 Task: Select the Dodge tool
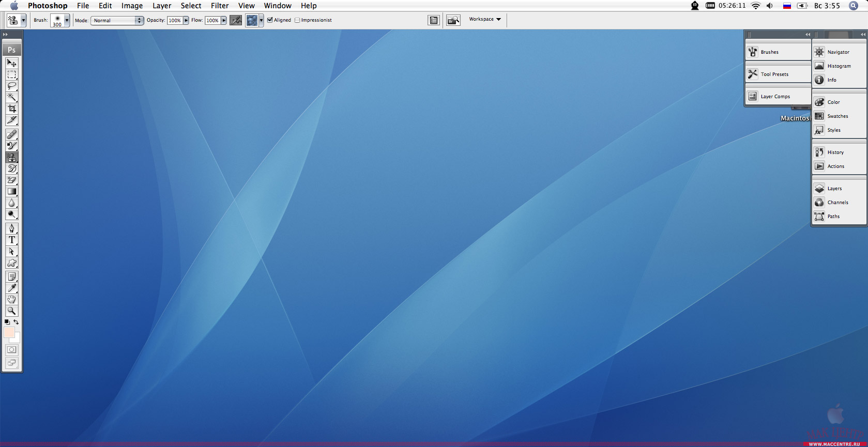11,214
